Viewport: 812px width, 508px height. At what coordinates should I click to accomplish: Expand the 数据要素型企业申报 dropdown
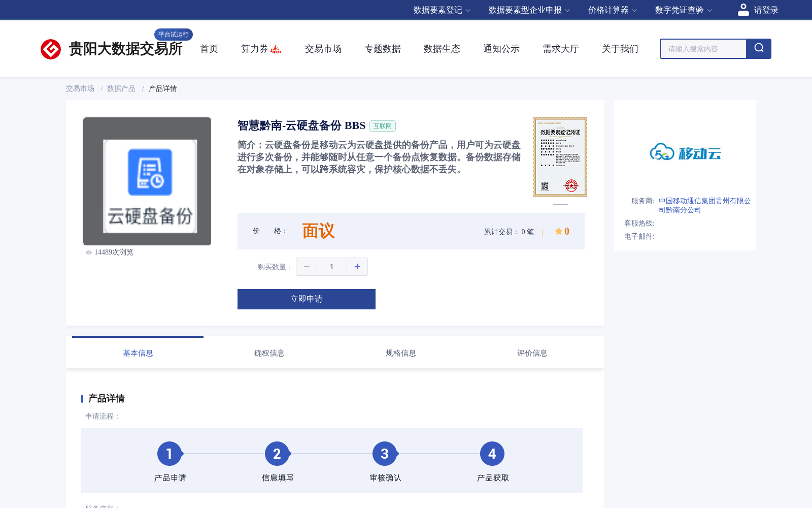(529, 10)
